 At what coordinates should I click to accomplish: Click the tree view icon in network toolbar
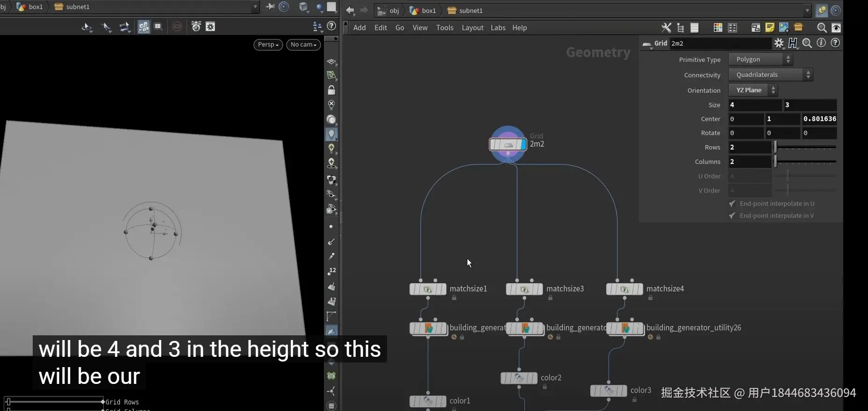[x=681, y=28]
